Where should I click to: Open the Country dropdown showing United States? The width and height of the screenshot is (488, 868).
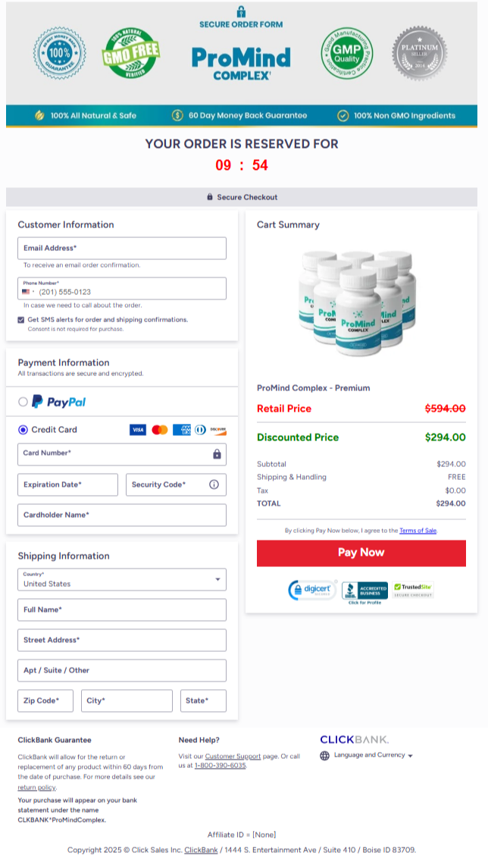coord(121,578)
